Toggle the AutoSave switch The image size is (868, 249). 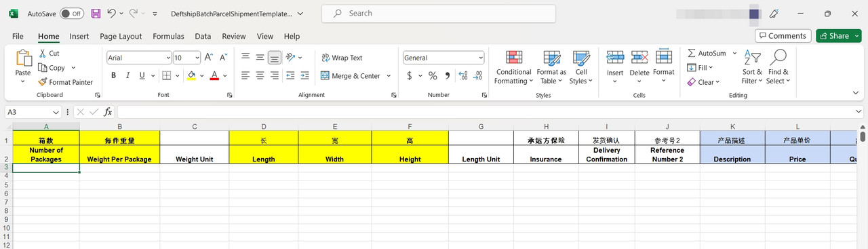coord(71,14)
